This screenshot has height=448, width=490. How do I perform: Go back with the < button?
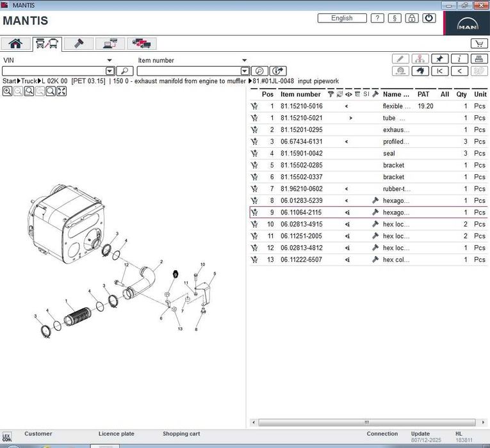pyautogui.click(x=459, y=71)
